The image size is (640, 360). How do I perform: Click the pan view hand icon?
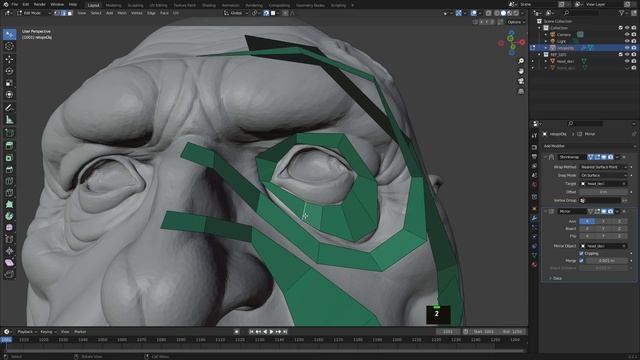521,71
